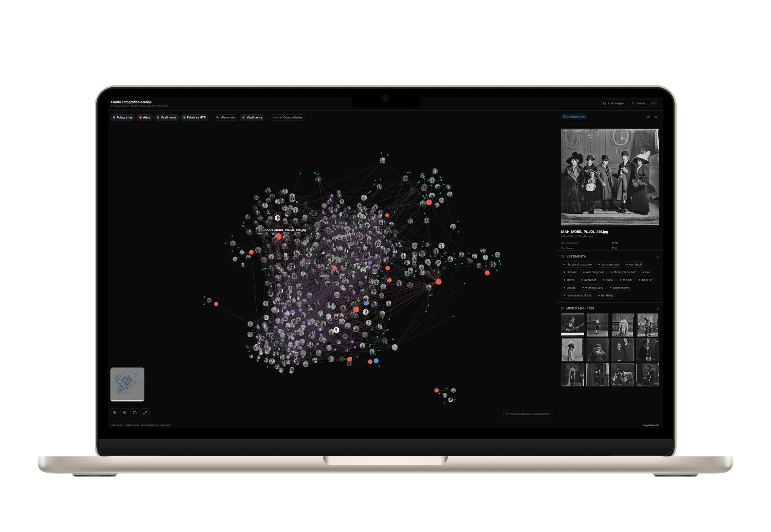Copy link to selected photo
The image size is (771, 532).
(x=648, y=117)
